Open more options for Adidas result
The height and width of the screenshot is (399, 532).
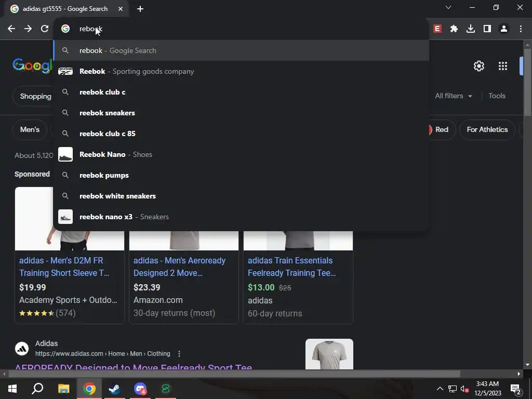179,354
